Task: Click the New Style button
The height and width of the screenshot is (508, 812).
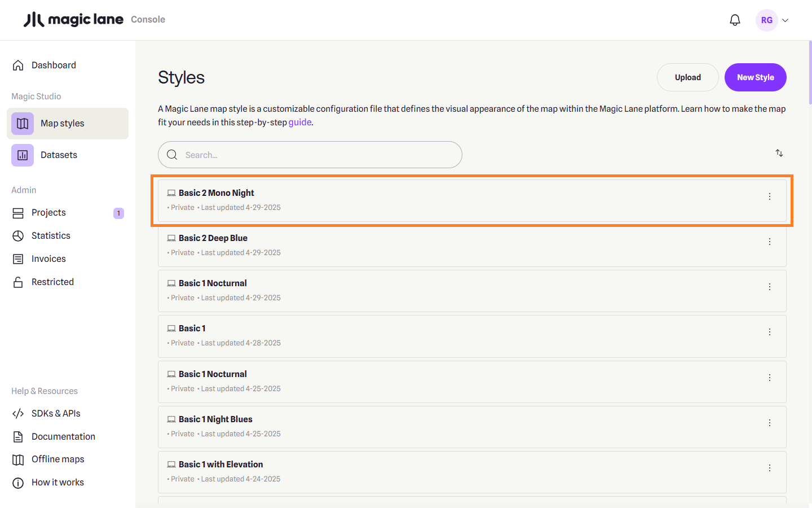Action: pyautogui.click(x=755, y=77)
